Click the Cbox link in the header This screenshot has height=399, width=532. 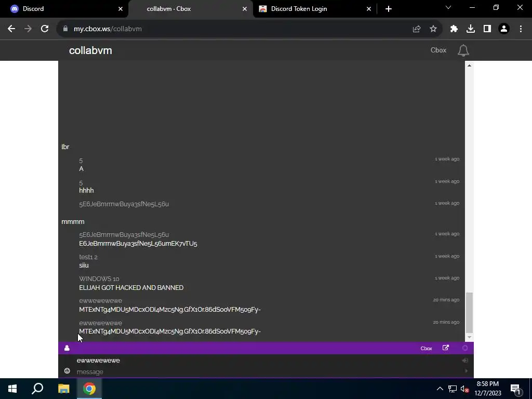[x=438, y=50]
